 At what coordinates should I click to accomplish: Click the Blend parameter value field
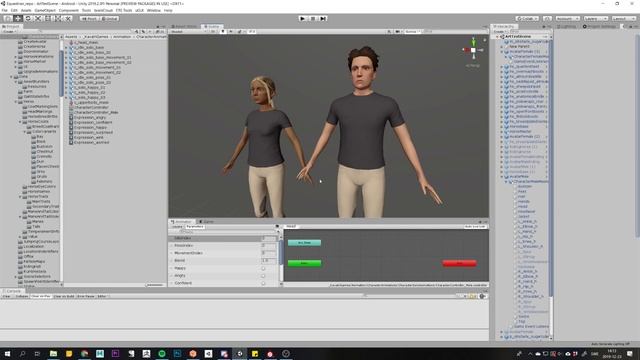pos(268,260)
